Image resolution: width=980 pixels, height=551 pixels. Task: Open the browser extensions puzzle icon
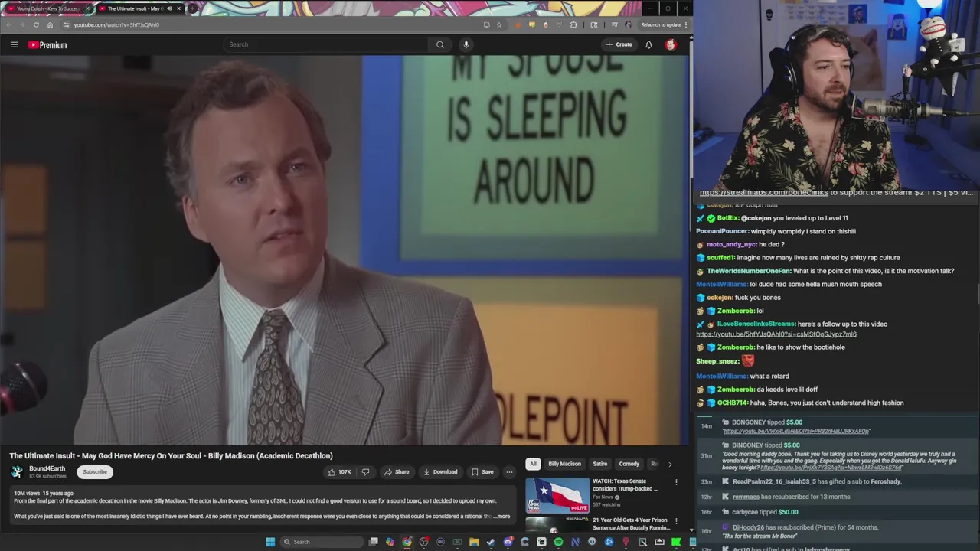pos(573,24)
